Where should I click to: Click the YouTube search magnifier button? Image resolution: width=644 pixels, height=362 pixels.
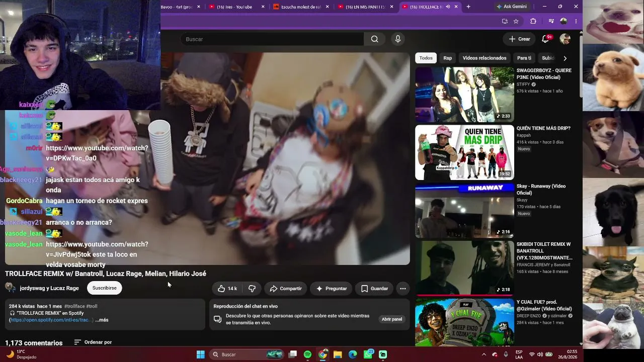(374, 39)
